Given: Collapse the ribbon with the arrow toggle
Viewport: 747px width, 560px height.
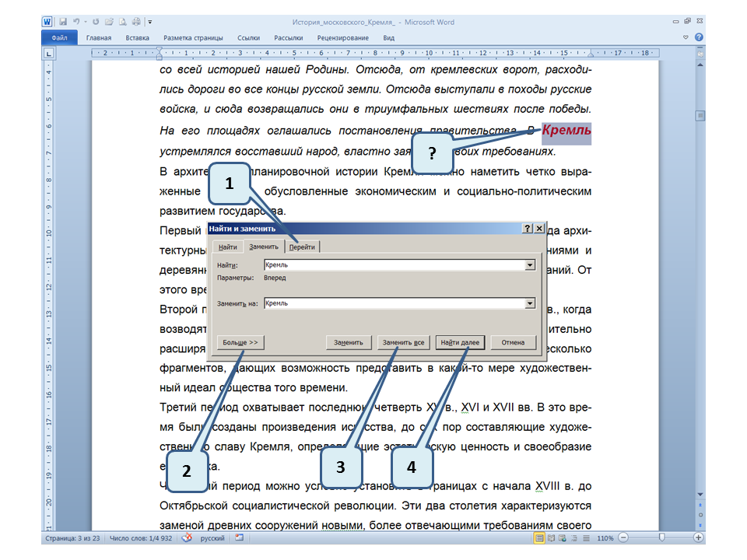Looking at the screenshot, I should (x=686, y=37).
